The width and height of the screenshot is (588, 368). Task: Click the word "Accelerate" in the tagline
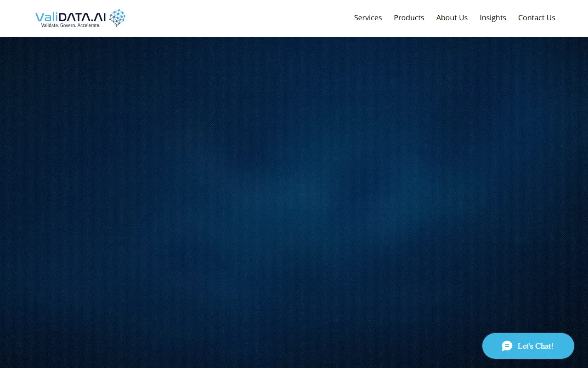pos(89,25)
